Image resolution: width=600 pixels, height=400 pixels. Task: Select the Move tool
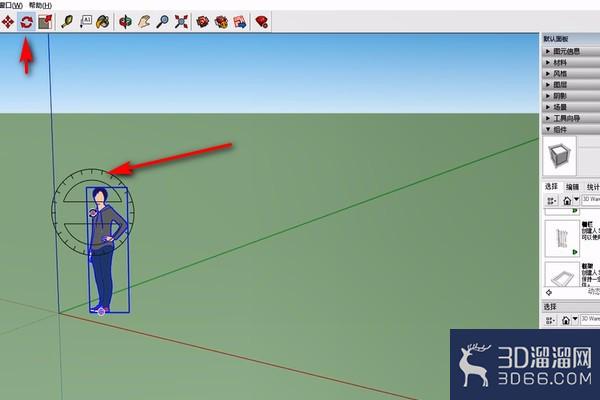(8, 22)
